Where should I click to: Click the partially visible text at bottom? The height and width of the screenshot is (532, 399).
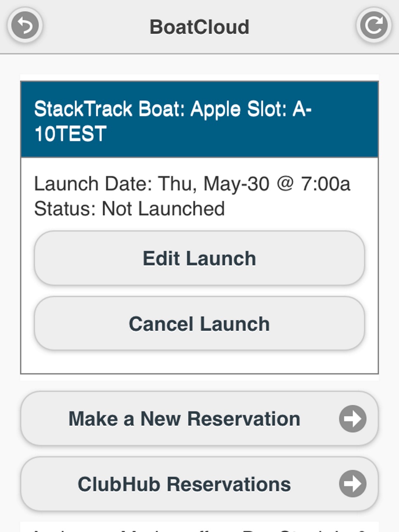[x=199, y=528]
